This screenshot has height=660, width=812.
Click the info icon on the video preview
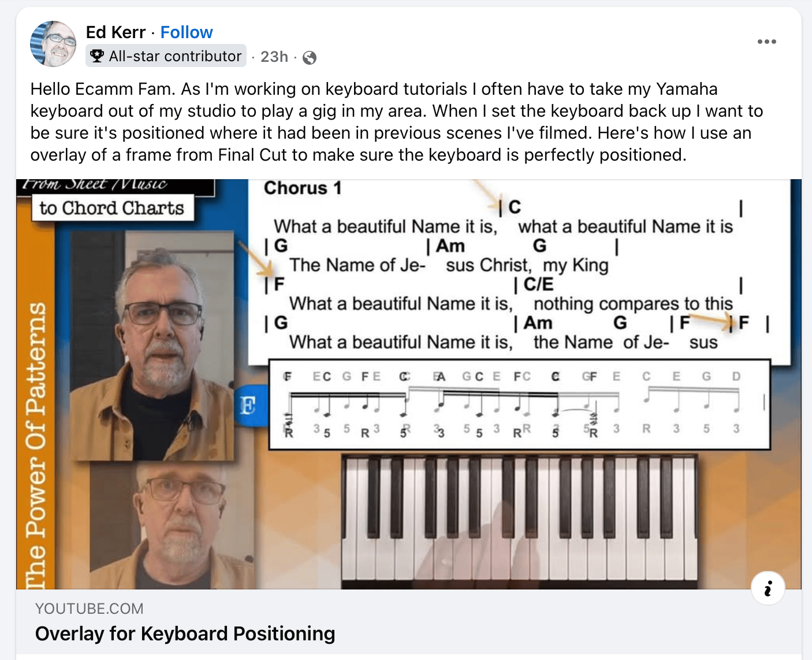coord(768,588)
